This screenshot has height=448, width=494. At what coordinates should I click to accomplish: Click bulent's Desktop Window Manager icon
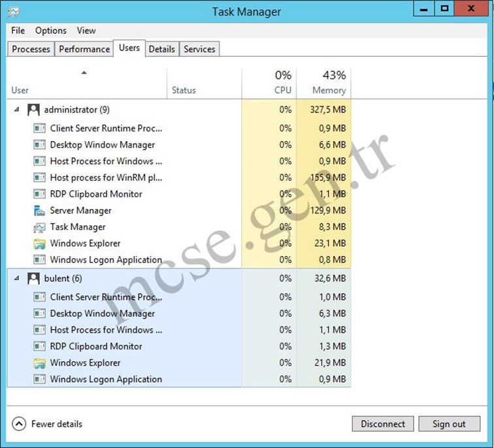39,313
